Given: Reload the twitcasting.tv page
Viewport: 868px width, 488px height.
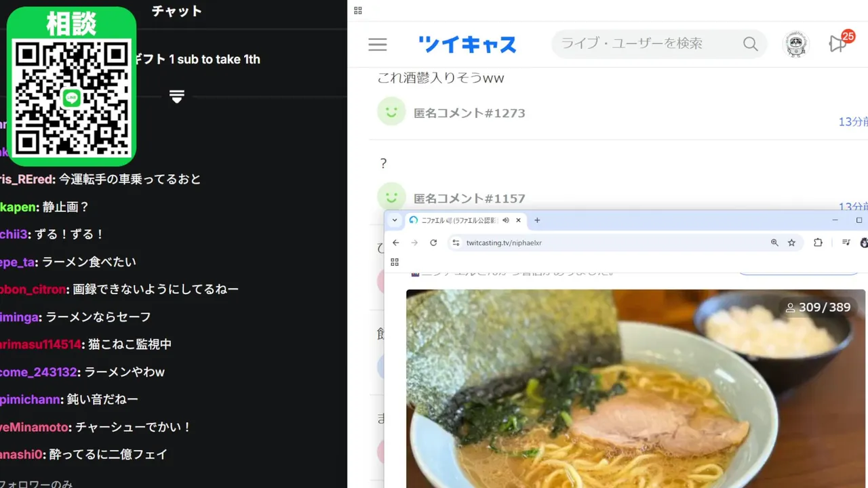Looking at the screenshot, I should 433,243.
